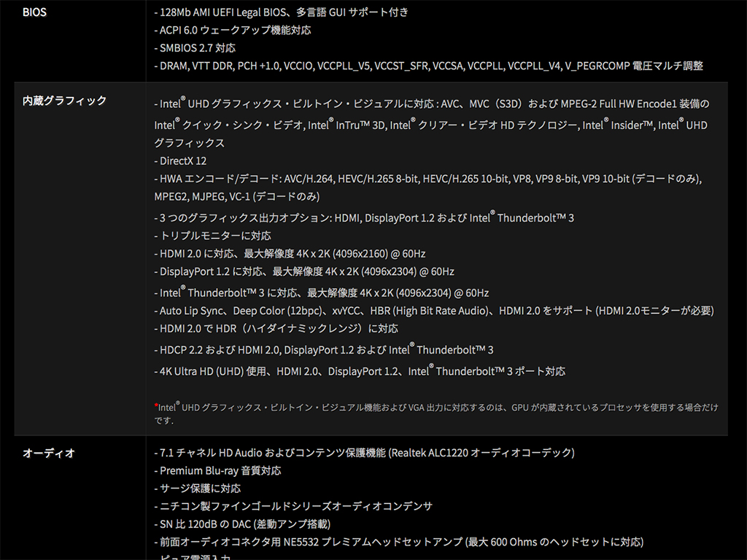Click the トリプルモニターに対応 line
This screenshot has width=747, height=560.
(212, 236)
